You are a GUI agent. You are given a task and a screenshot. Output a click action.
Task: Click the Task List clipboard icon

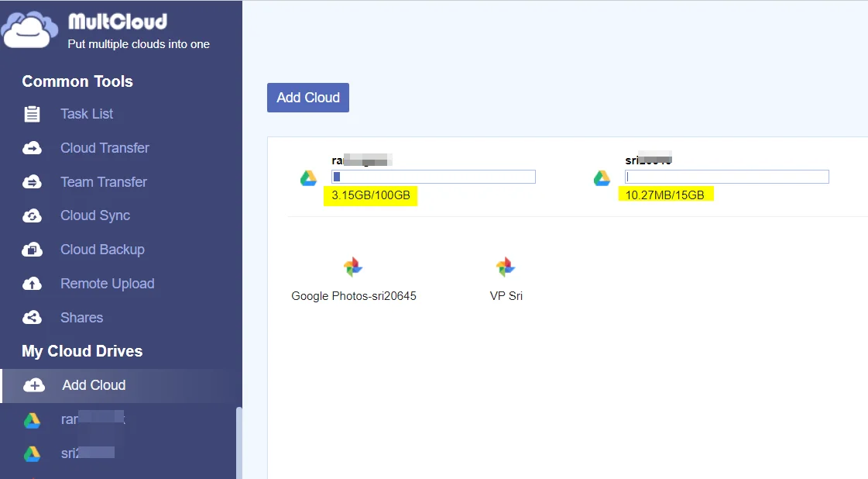32,114
